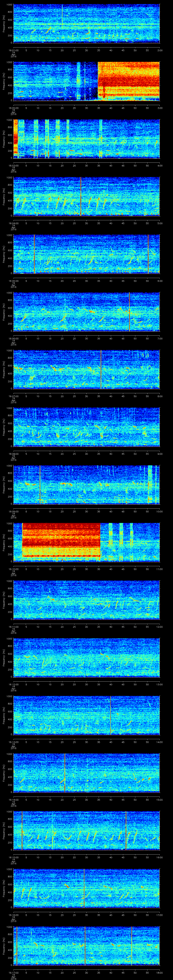Click the Frequency (Hz) axis label of 16:01:00 panel

point(4,24)
